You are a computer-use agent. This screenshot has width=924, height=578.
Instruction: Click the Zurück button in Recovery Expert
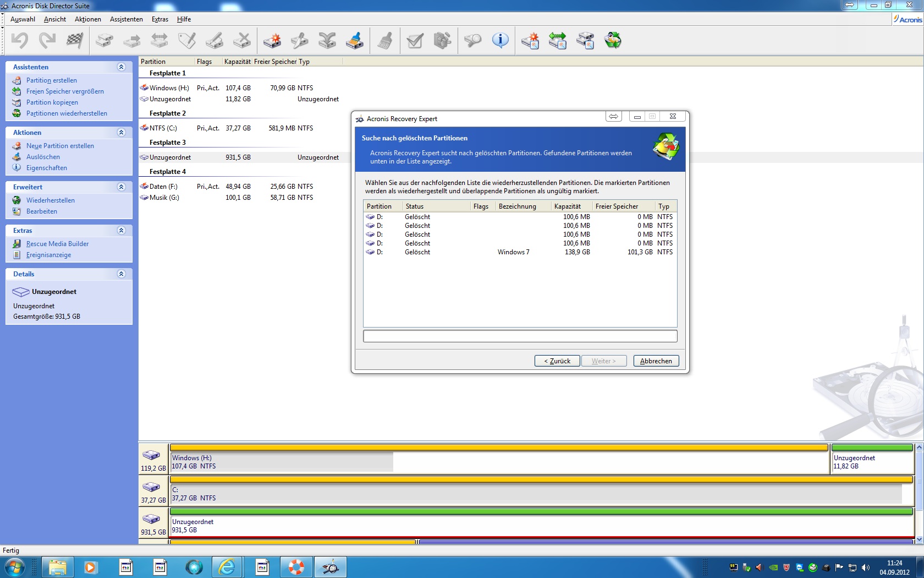[557, 361]
